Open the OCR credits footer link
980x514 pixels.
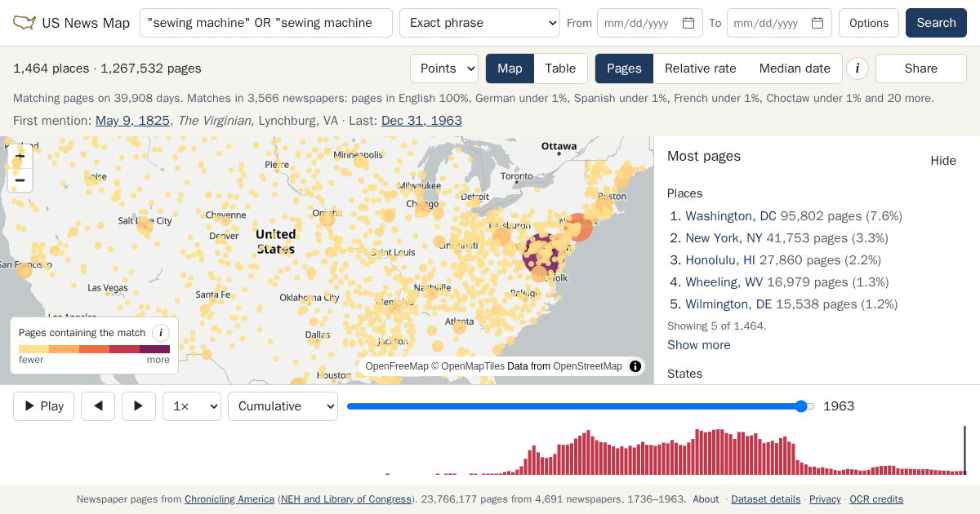tap(876, 499)
